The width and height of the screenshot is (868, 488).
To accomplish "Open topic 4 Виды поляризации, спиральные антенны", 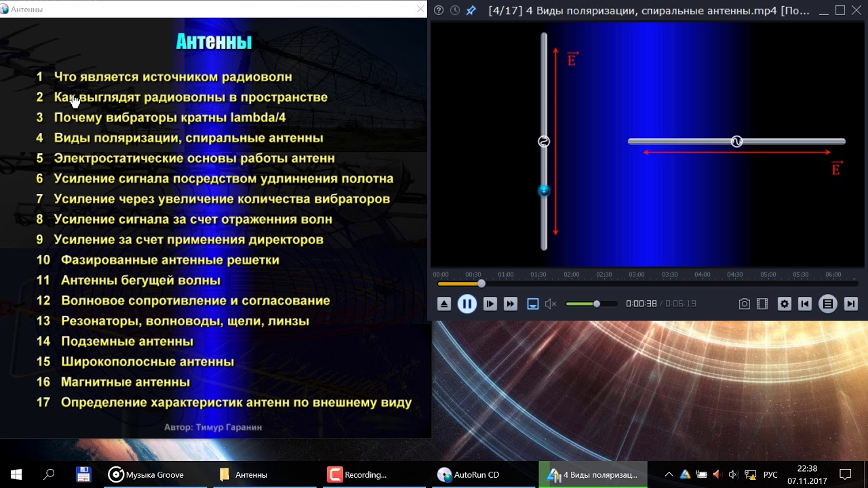I will [x=180, y=138].
